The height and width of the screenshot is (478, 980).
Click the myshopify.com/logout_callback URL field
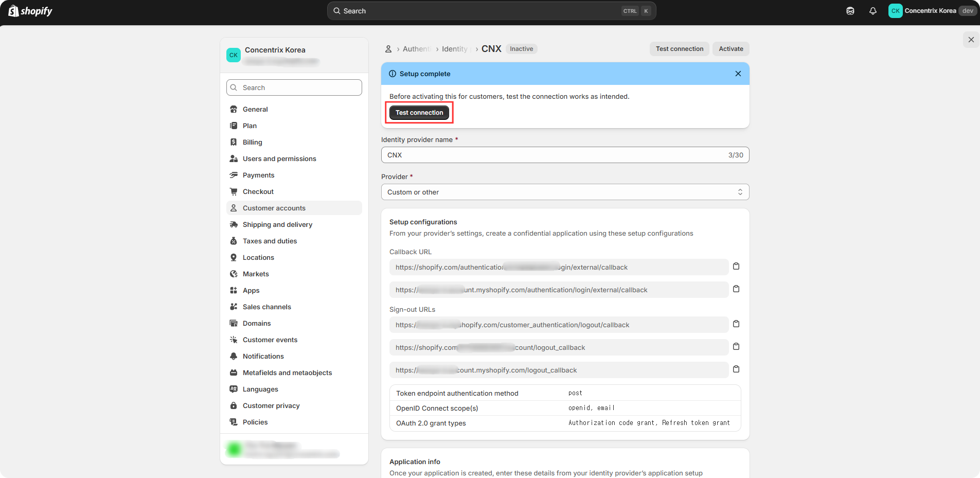point(559,370)
